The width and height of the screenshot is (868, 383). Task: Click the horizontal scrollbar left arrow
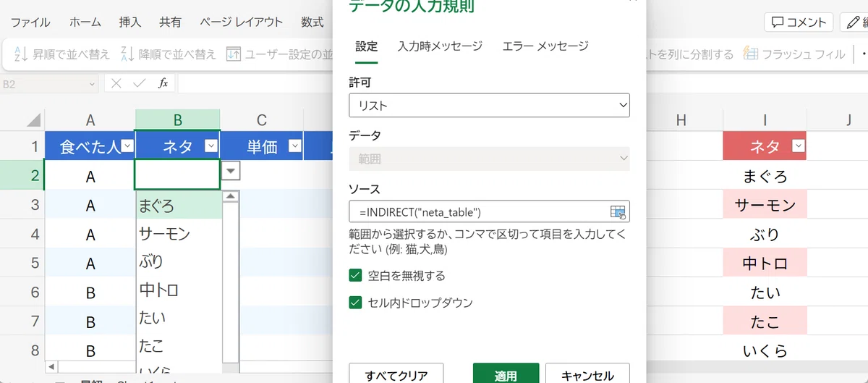click(x=51, y=367)
